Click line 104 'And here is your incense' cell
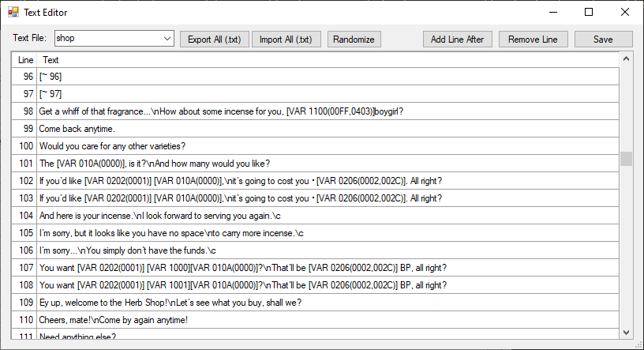This screenshot has width=644, height=350. (328, 216)
